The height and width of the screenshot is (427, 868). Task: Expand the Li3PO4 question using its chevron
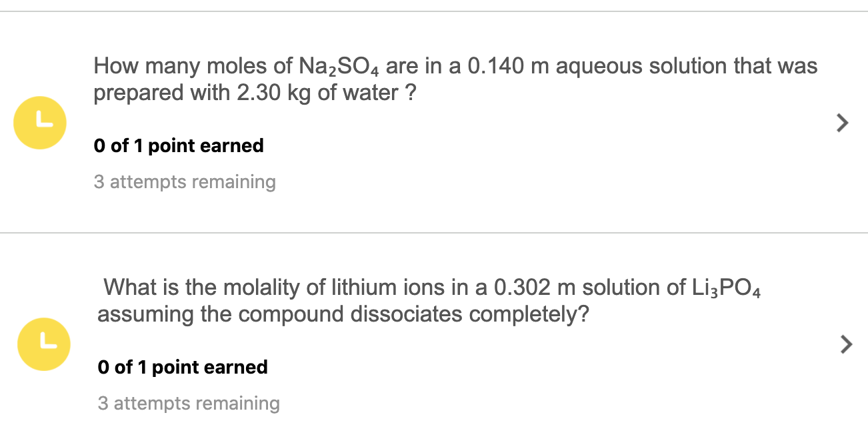coord(846,344)
